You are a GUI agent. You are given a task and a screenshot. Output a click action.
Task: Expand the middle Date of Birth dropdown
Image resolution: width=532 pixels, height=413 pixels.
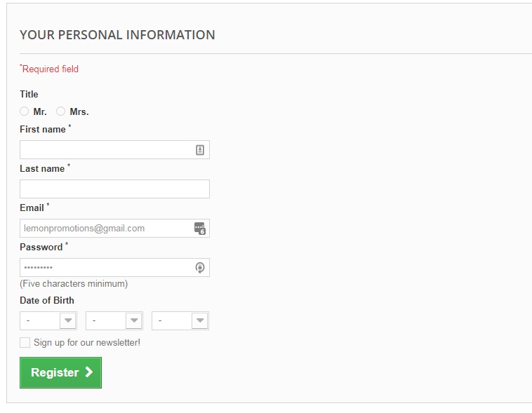(114, 321)
